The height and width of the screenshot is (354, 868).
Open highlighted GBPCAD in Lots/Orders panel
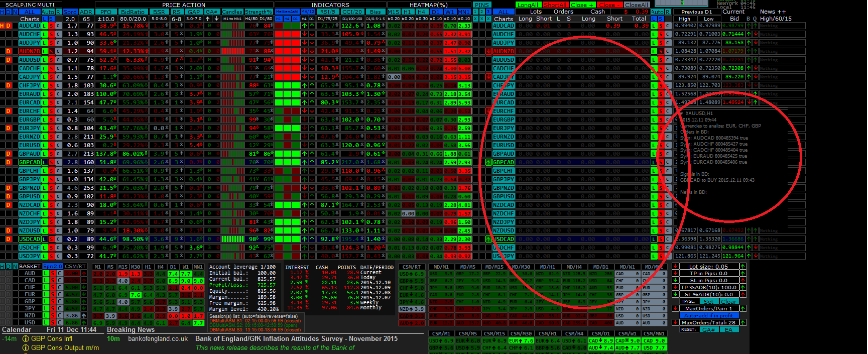point(504,162)
